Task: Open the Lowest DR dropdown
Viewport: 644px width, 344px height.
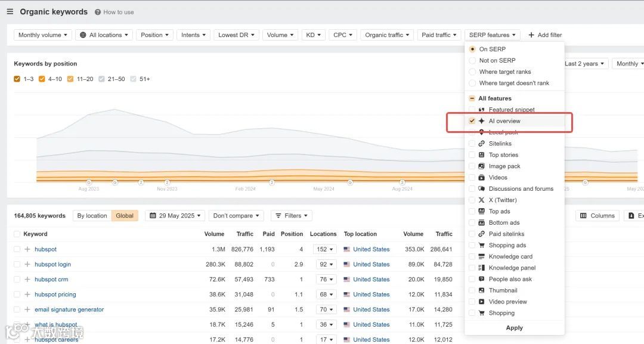Action: [236, 35]
